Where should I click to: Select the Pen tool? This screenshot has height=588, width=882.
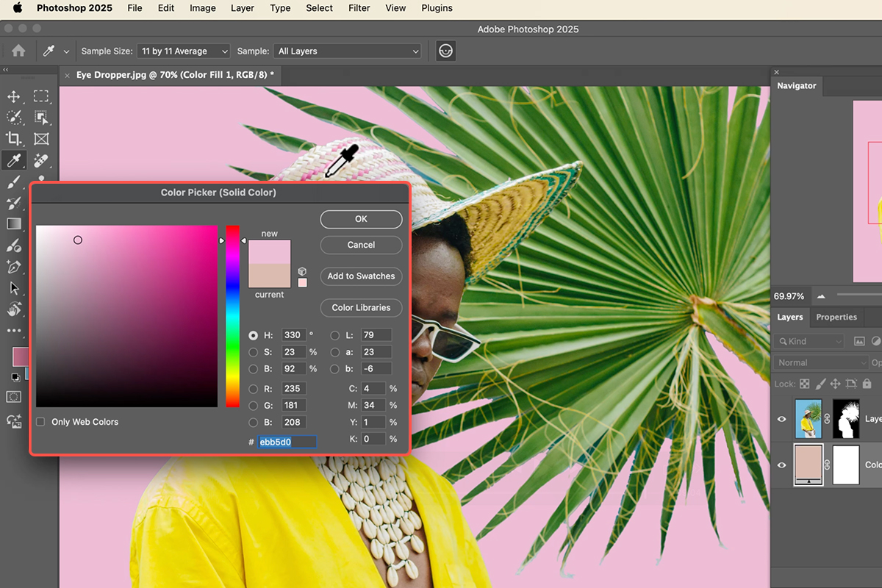pyautogui.click(x=14, y=266)
